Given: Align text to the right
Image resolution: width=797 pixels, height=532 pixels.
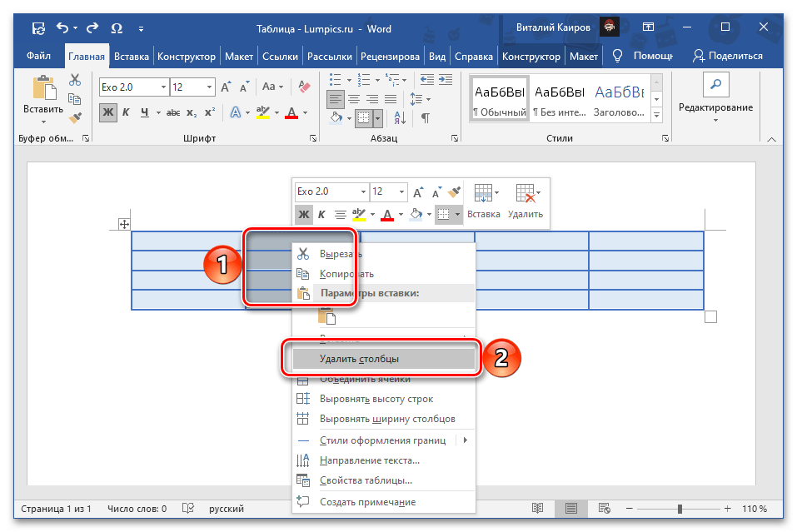Looking at the screenshot, I should click(x=372, y=99).
